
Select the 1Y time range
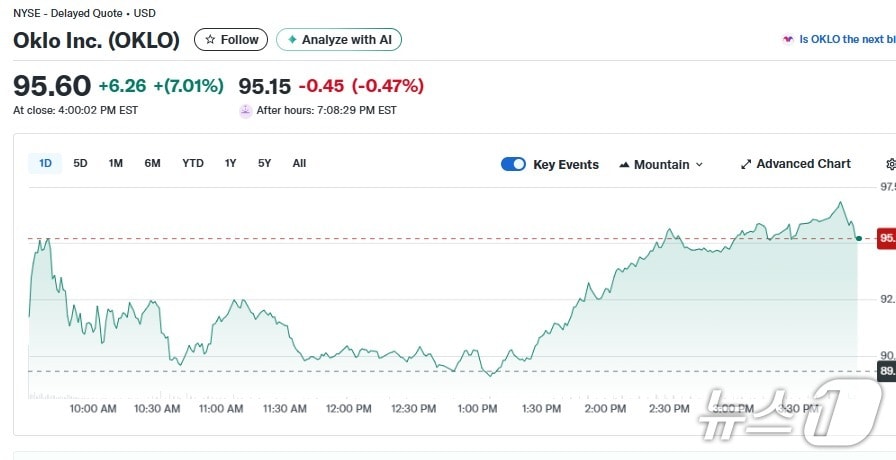pos(231,163)
